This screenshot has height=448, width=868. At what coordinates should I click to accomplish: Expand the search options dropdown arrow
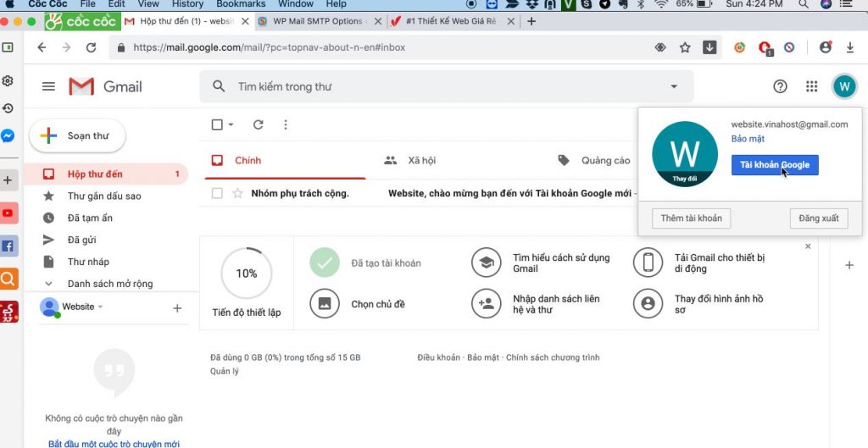[674, 86]
